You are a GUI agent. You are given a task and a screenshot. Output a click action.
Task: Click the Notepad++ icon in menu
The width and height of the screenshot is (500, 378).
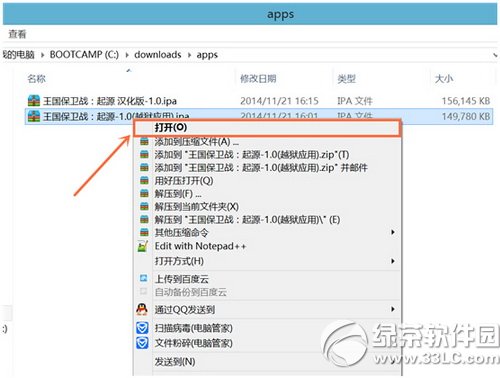coord(143,246)
